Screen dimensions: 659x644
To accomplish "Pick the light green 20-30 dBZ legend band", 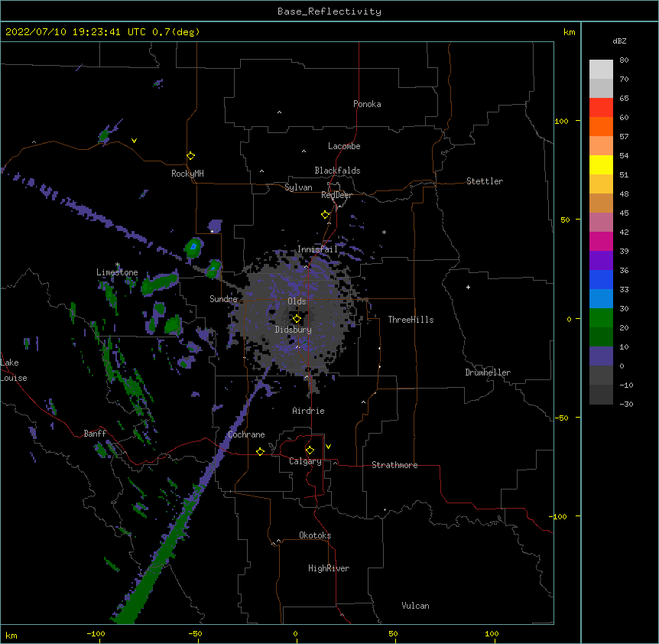I will [x=601, y=318].
